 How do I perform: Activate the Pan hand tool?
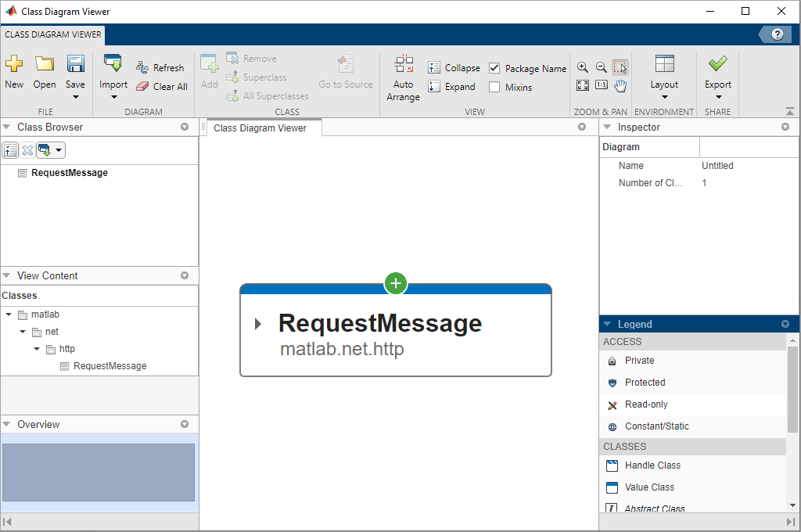[x=620, y=84]
